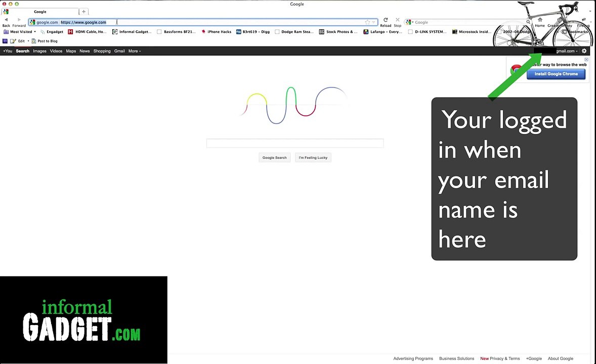
Task: Click the Google tab favicon
Action: (x=6, y=12)
